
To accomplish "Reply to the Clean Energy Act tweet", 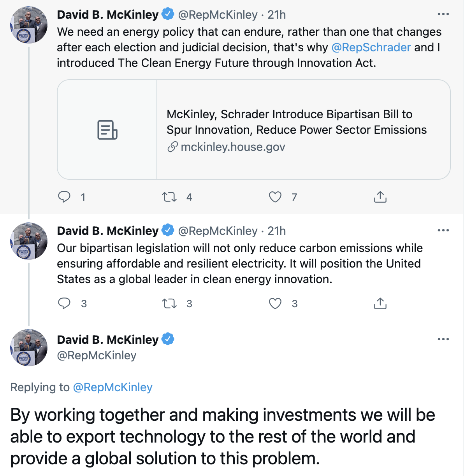I will point(64,197).
